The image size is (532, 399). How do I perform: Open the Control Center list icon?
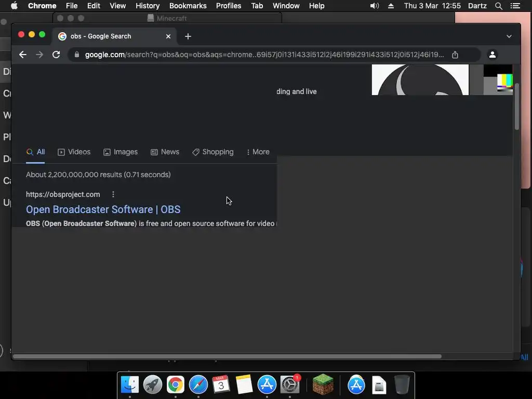point(515,6)
